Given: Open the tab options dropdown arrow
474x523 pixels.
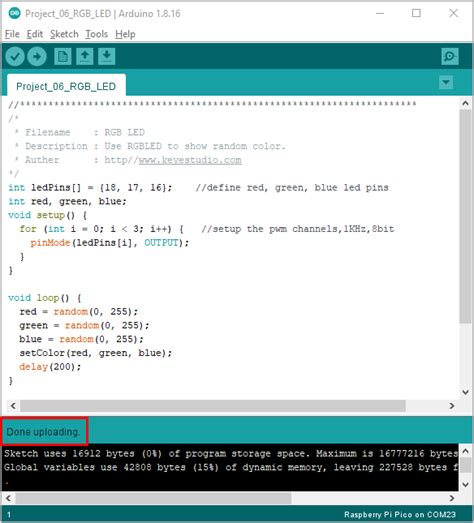Looking at the screenshot, I should tap(446, 82).
